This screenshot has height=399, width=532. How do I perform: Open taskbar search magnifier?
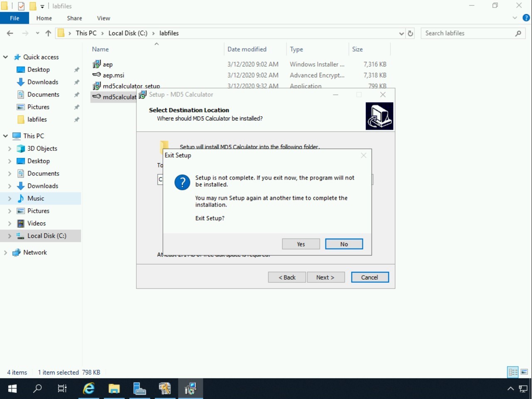[x=37, y=389]
